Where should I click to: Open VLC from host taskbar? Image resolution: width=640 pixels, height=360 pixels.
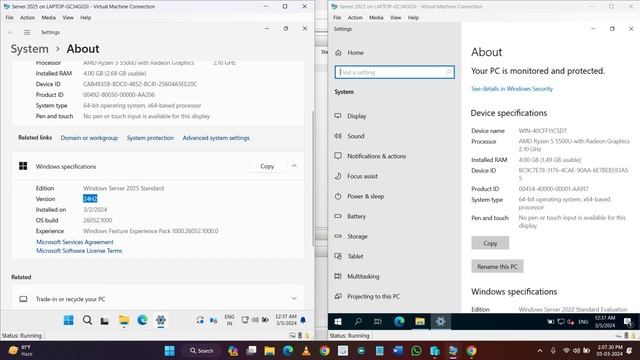pos(306,351)
